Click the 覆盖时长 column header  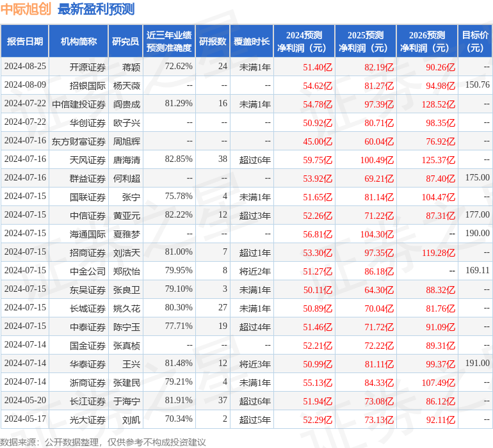pyautogui.click(x=252, y=41)
